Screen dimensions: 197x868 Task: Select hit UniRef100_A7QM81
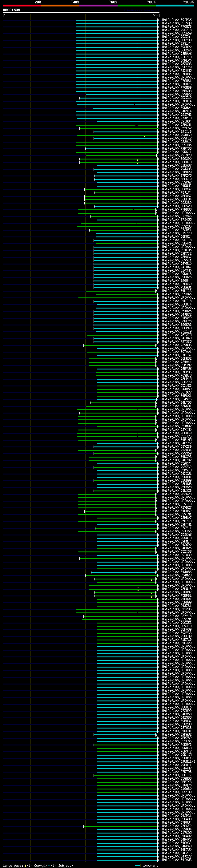click(176, 81)
